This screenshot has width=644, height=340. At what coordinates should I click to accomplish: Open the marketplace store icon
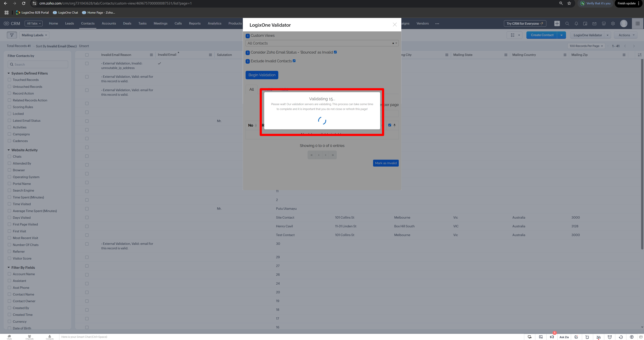pos(604,24)
